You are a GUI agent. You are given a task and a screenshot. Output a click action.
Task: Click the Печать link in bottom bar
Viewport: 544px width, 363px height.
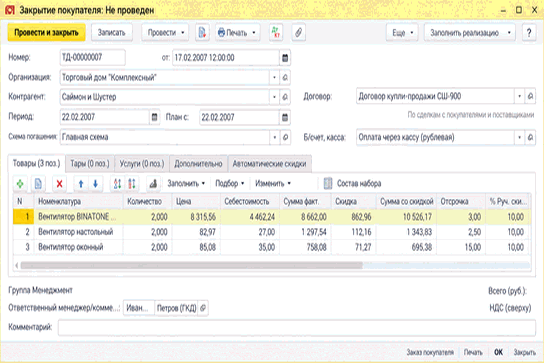[473, 352]
